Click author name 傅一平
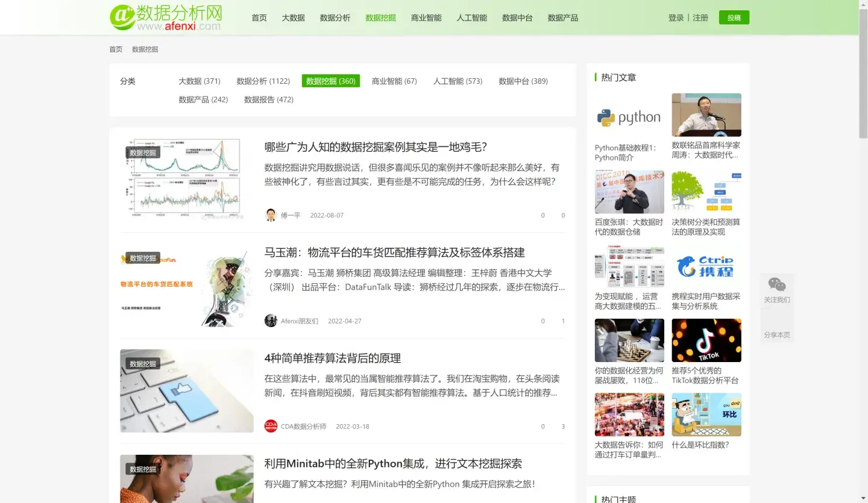Viewport: 868px width, 503px height. coord(291,215)
